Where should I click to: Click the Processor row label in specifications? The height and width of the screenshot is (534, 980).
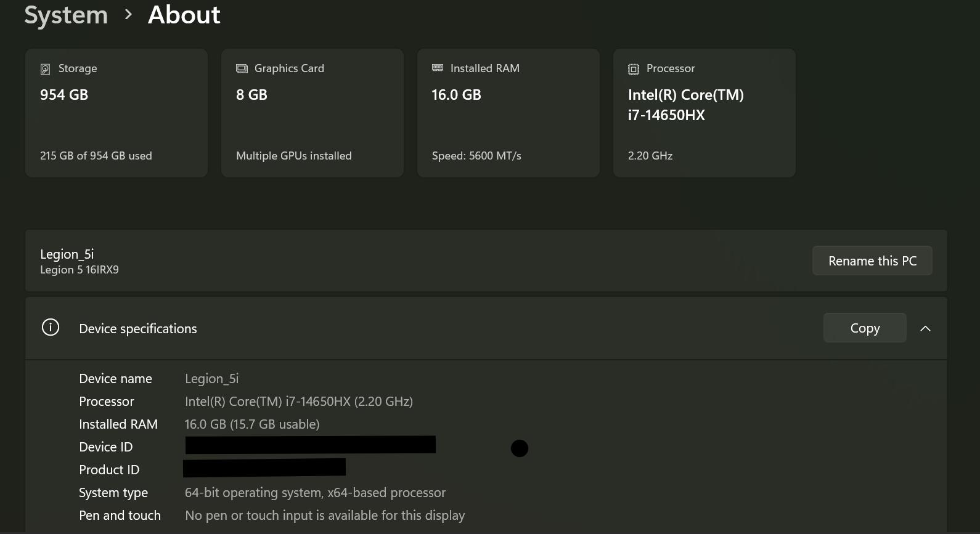[x=107, y=402]
